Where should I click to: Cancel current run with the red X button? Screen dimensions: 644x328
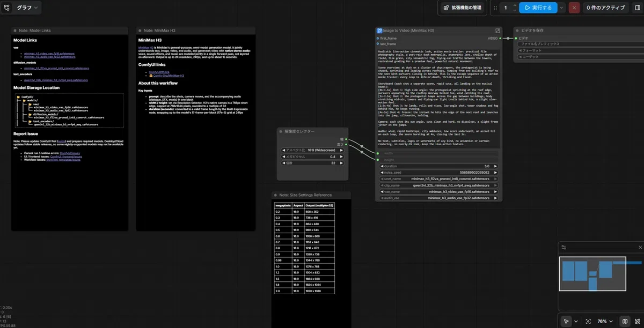pyautogui.click(x=574, y=8)
